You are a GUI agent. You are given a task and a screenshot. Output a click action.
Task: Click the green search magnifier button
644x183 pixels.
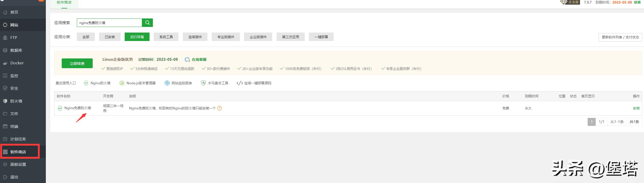click(147, 23)
